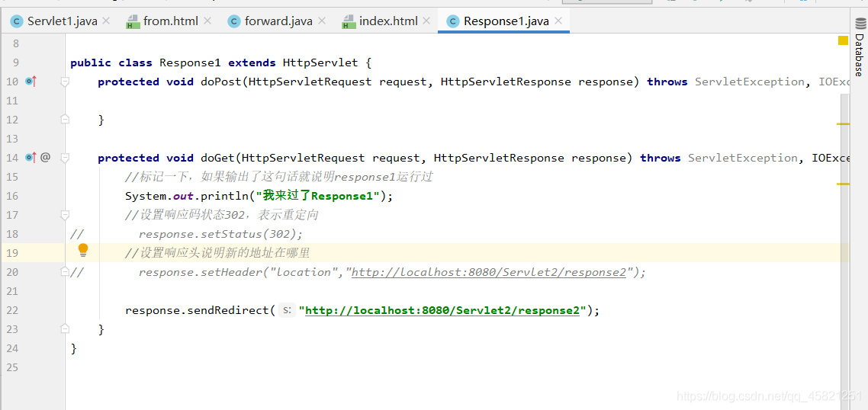
Task: Open the index.html editor tab
Action: point(388,21)
